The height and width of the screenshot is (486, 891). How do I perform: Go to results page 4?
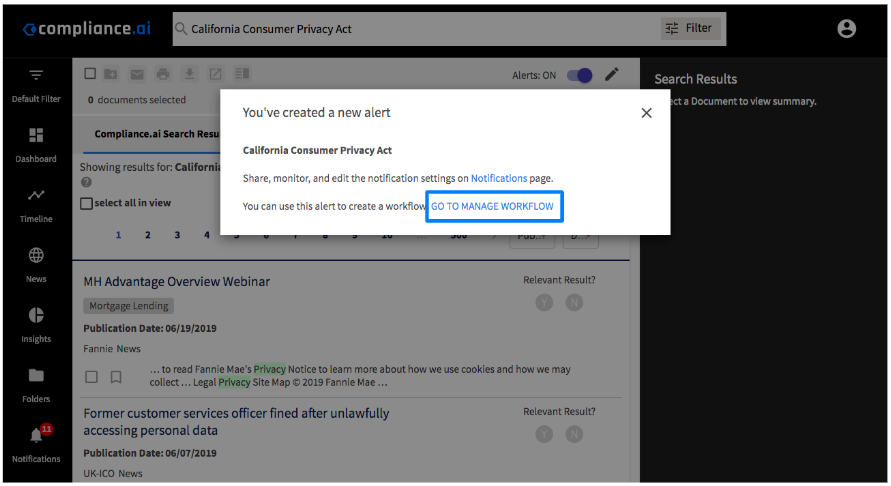coord(207,234)
